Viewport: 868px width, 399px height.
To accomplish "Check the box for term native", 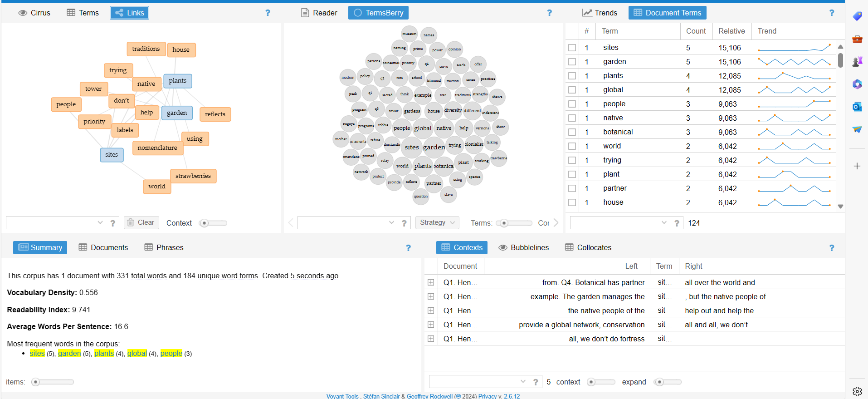I will click(x=572, y=118).
